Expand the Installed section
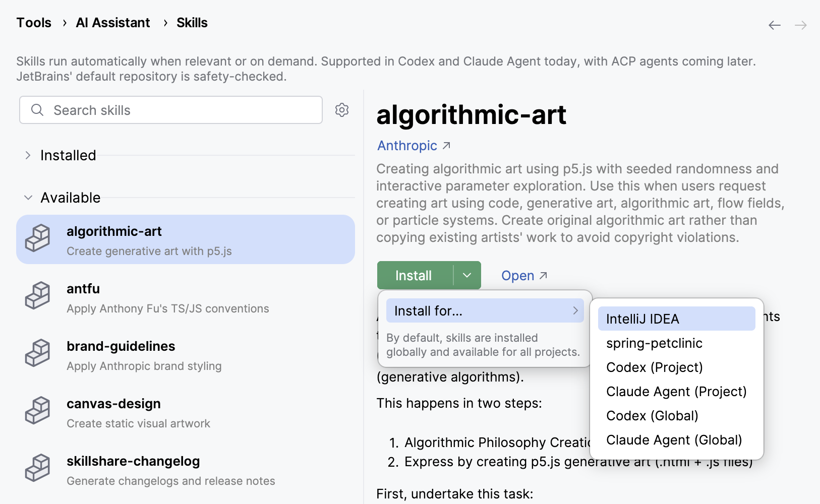The image size is (820, 504). point(28,155)
